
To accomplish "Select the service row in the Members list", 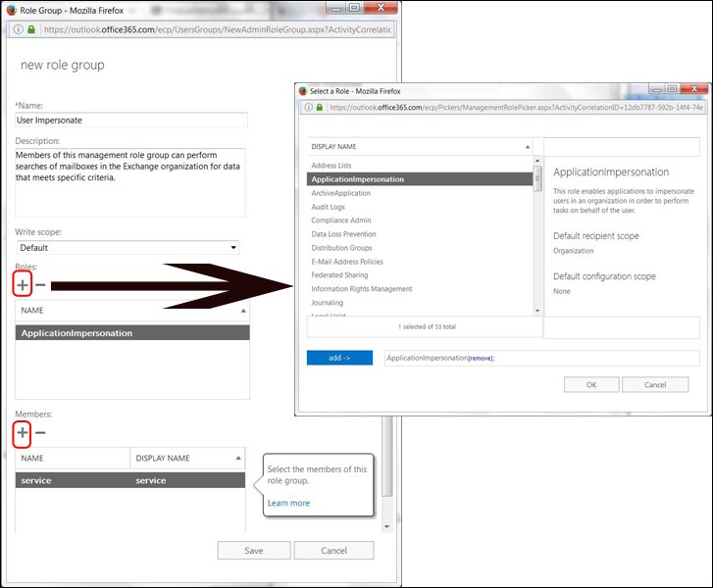I will pos(130,480).
